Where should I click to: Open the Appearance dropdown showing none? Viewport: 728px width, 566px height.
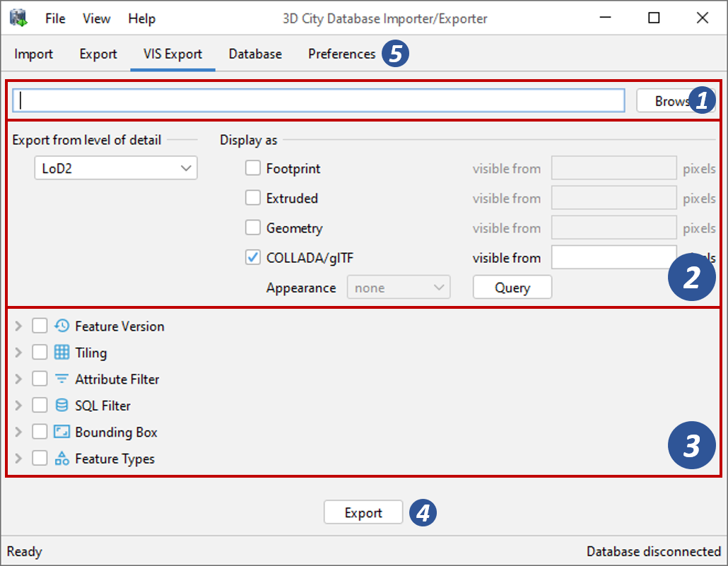(399, 288)
